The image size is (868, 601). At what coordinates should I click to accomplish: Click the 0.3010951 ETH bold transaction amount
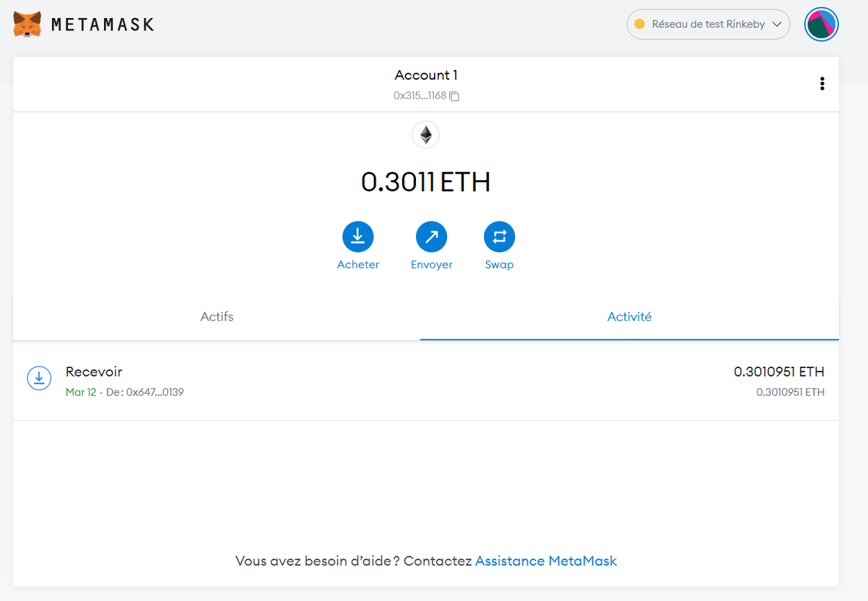pyautogui.click(x=779, y=372)
